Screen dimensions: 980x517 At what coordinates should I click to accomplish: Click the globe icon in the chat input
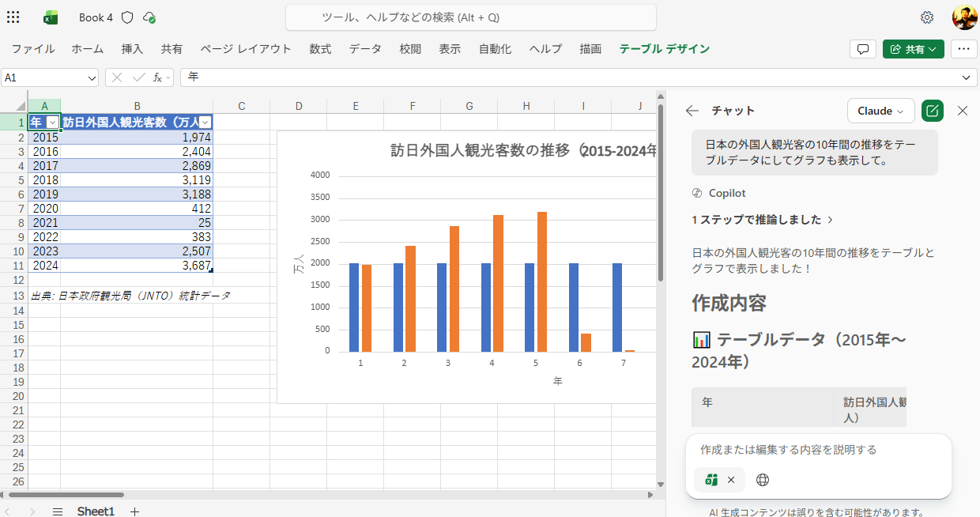tap(763, 480)
